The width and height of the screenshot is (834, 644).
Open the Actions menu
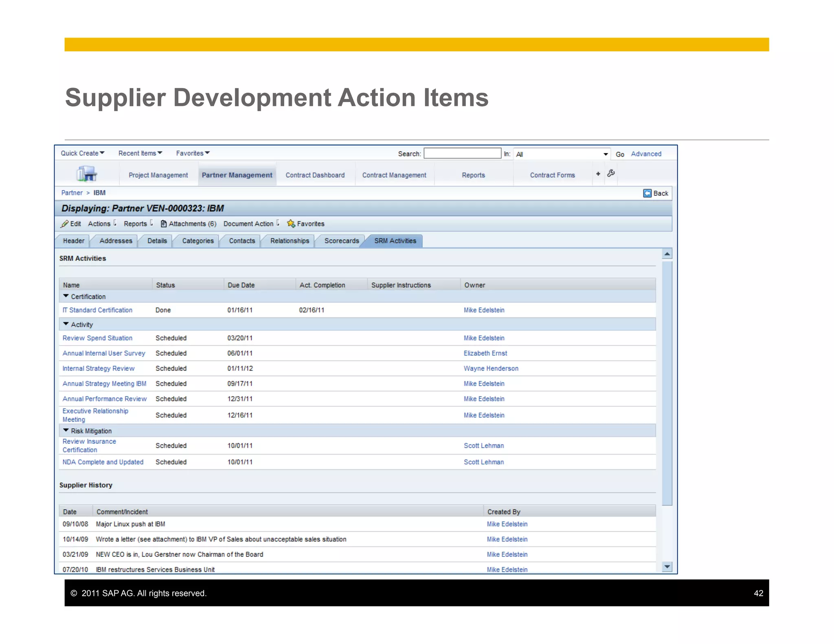(x=102, y=223)
